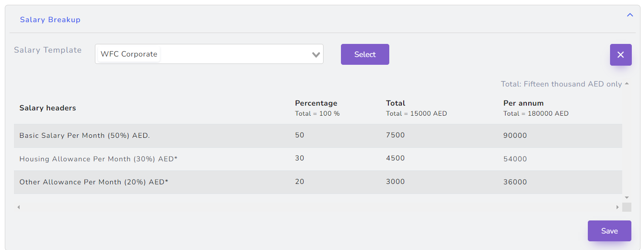Click the 4500 Housing Allowance total cell
The width and height of the screenshot is (644, 250).
click(x=395, y=158)
